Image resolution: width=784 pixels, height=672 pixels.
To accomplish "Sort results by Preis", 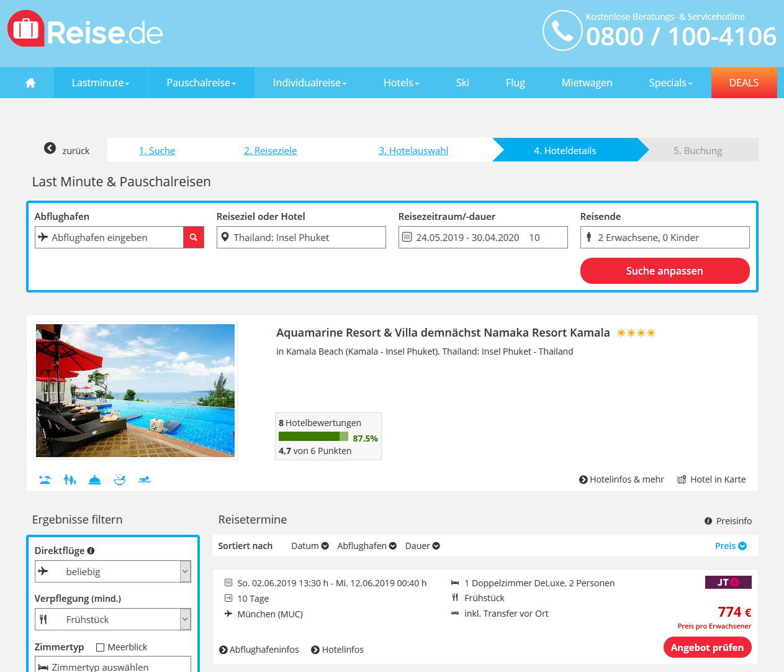I will (731, 546).
